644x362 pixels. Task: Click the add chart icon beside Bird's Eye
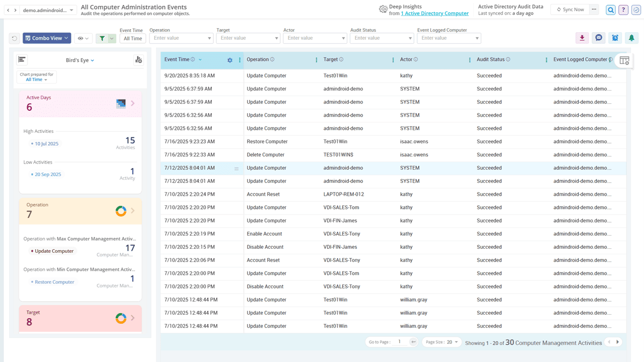138,60
